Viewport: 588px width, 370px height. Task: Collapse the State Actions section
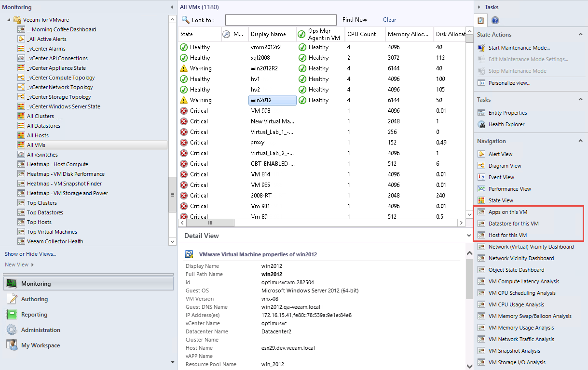point(580,35)
